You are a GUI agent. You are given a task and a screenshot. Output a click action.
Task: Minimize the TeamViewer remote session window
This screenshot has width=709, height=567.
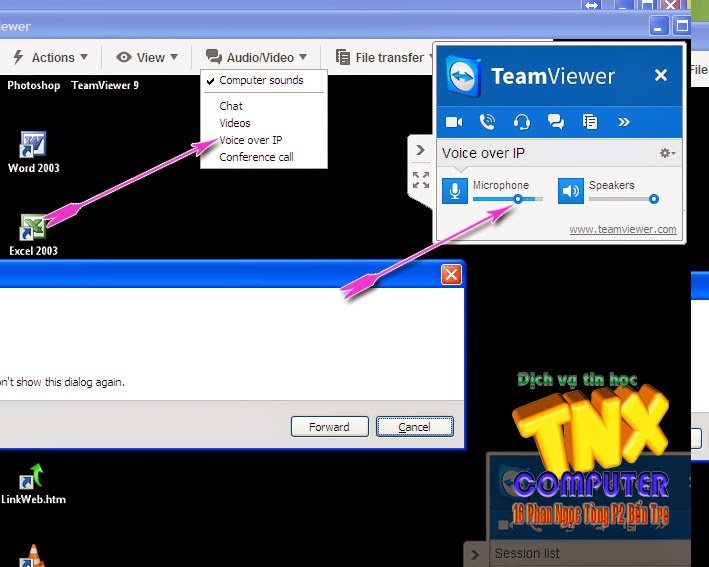[658, 26]
